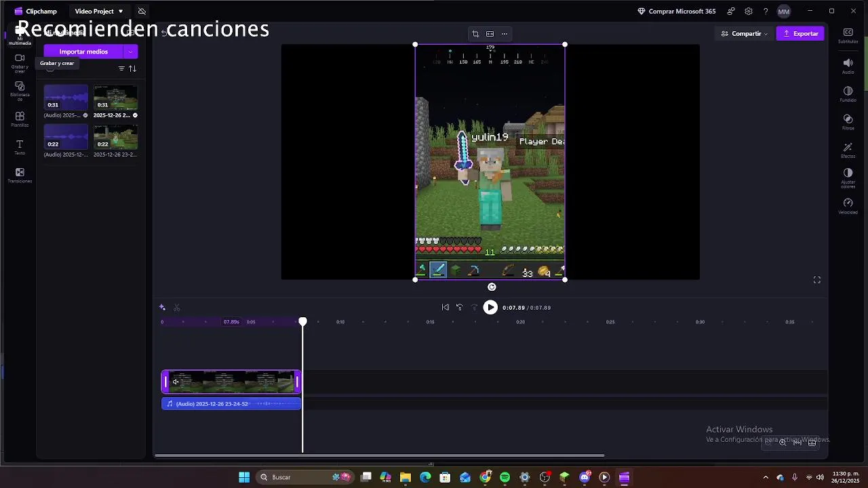868x488 pixels.
Task: Select the video clip on the timeline
Action: click(x=231, y=382)
